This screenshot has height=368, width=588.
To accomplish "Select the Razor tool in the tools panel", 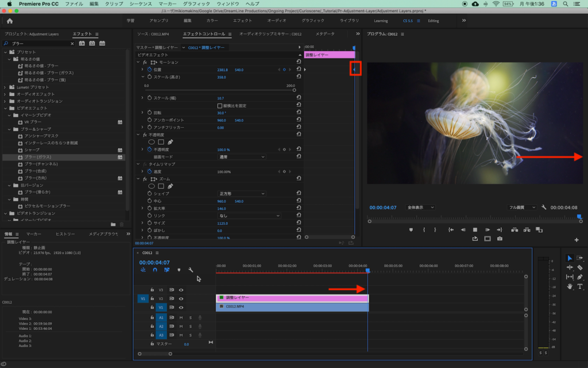I will pos(579,267).
